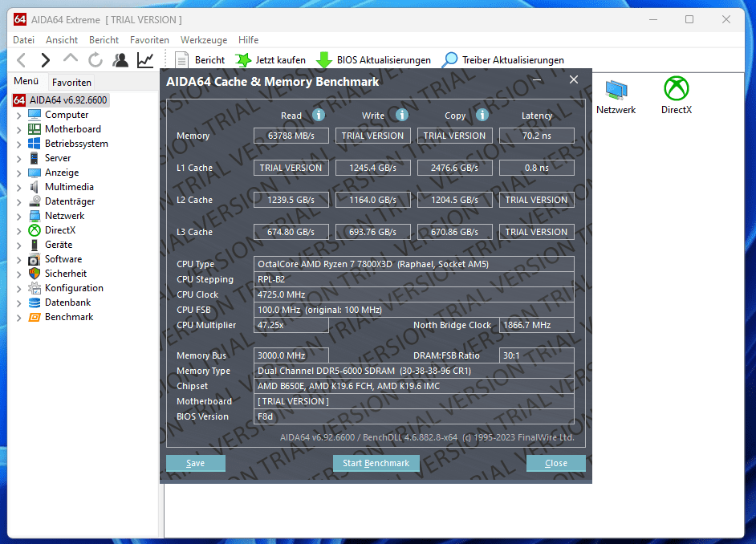Click the CPU Type field with Ryzen 7 7800X3D
The image size is (756, 544).
pyautogui.click(x=413, y=264)
